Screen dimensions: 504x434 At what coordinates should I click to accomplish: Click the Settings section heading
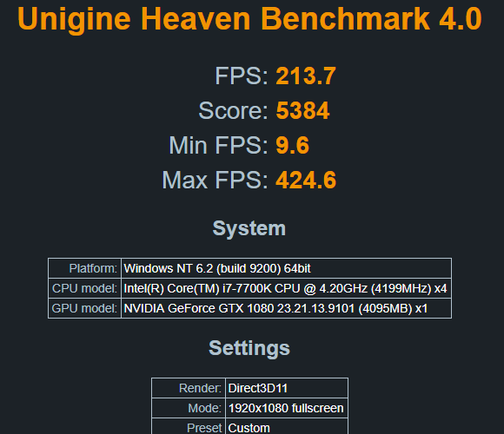click(x=249, y=348)
